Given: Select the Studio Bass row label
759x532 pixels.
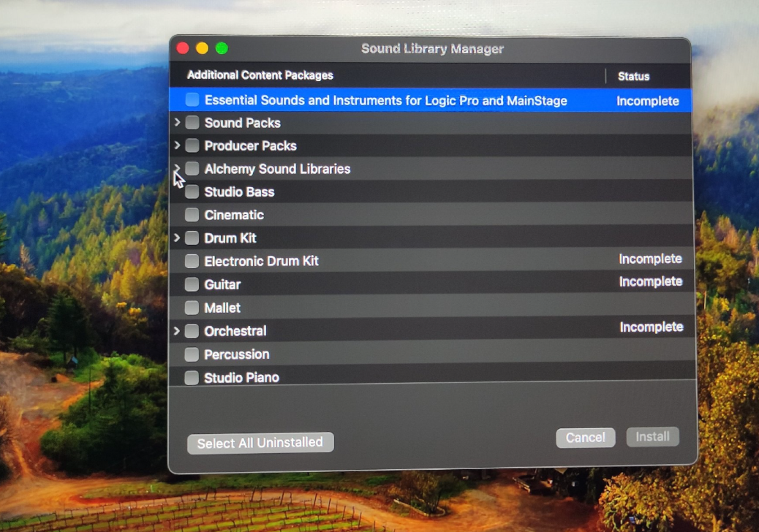Looking at the screenshot, I should 240,192.
